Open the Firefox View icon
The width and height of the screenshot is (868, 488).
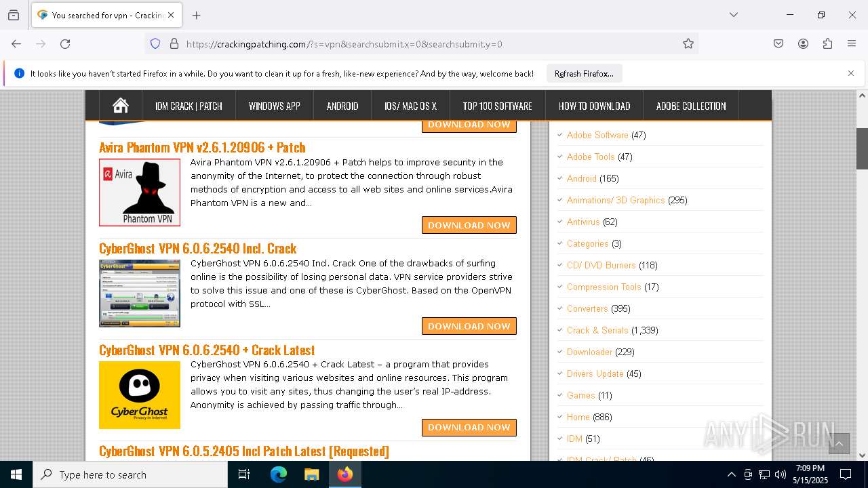tap(14, 15)
